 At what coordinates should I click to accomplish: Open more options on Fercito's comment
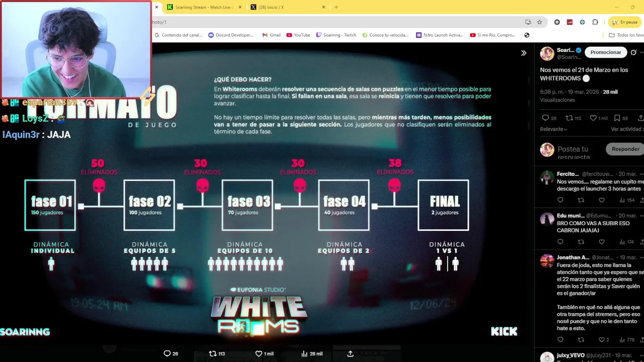641,174
